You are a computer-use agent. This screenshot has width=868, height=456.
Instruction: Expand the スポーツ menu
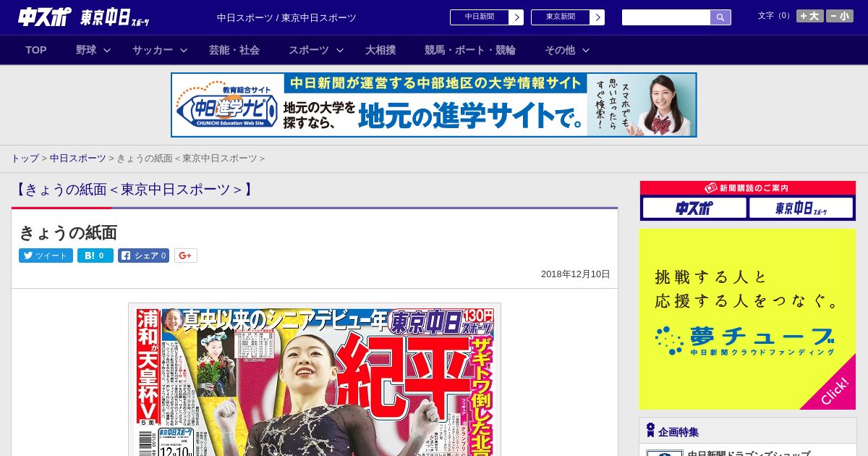tap(316, 50)
